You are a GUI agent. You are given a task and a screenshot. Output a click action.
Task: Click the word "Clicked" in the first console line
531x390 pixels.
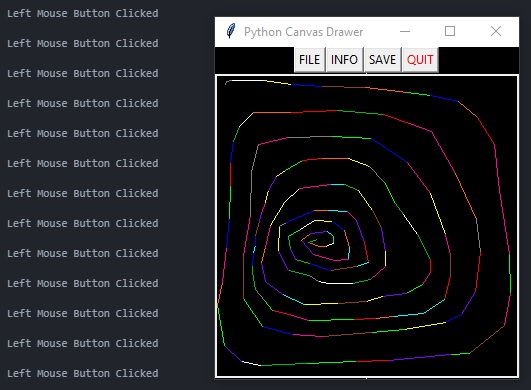(137, 13)
